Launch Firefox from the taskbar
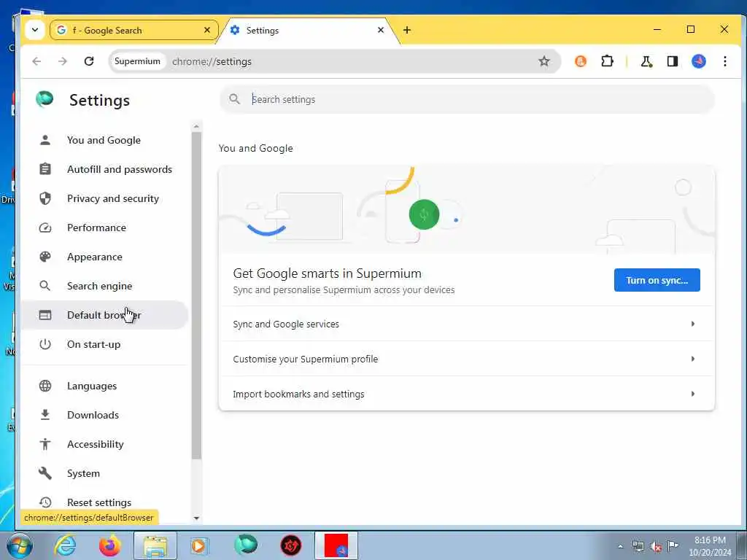The height and width of the screenshot is (560, 747). tap(109, 545)
